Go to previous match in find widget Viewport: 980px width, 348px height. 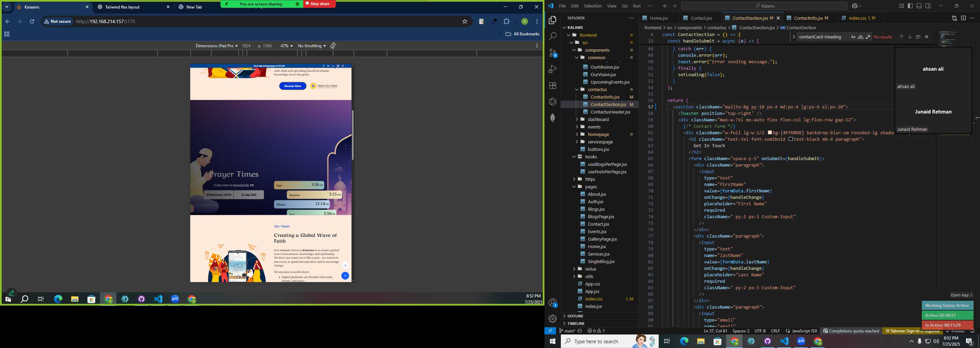pos(901,37)
